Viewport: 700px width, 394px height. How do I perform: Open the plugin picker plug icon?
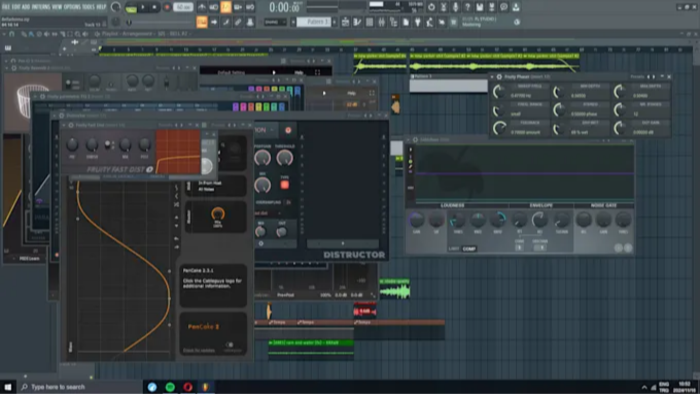coord(417,22)
